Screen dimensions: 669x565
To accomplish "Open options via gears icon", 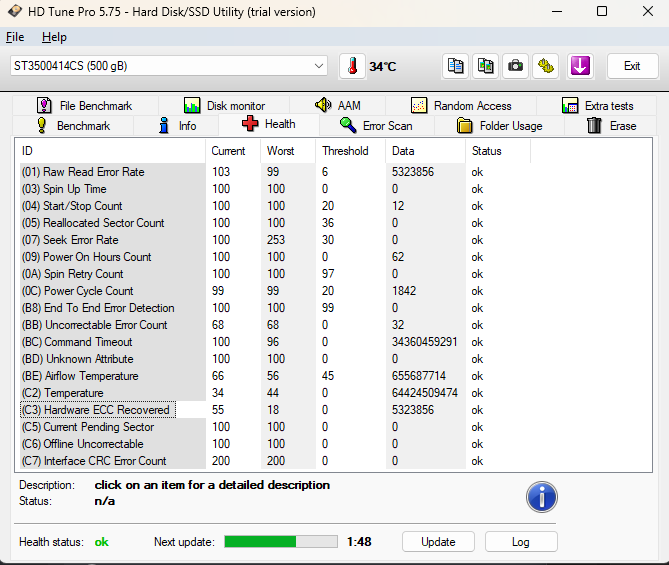I will pyautogui.click(x=546, y=66).
